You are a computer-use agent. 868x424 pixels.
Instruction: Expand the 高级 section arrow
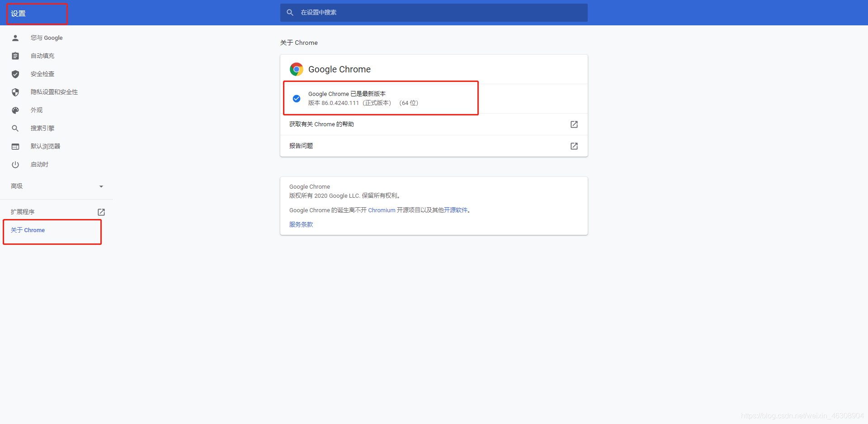click(101, 186)
